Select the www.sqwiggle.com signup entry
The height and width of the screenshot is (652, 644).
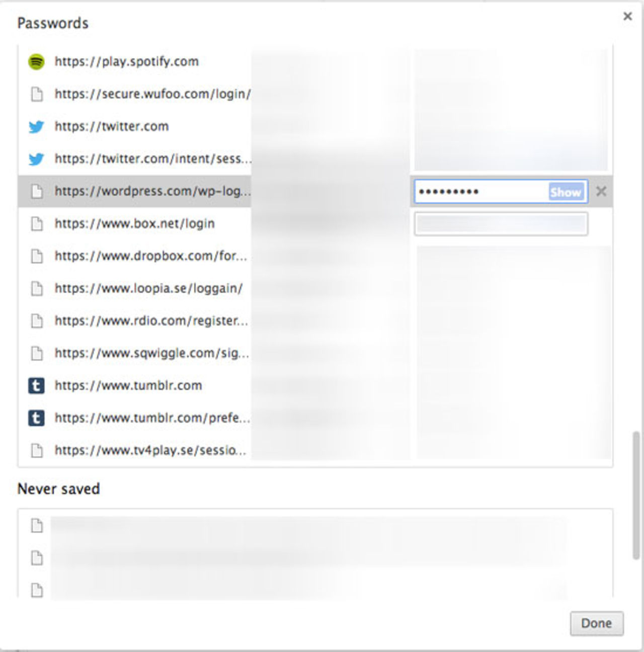pos(151,353)
